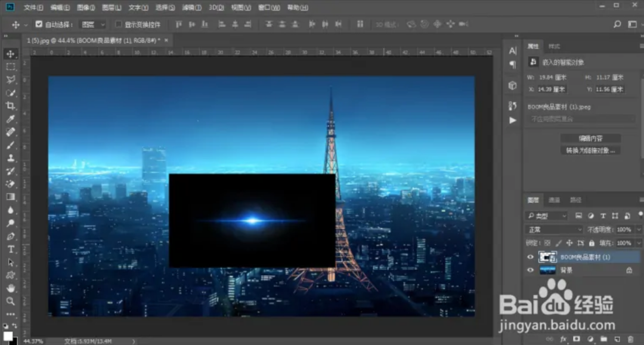The image size is (644, 345).
Task: Delete layer using the trash icon
Action: [631, 339]
